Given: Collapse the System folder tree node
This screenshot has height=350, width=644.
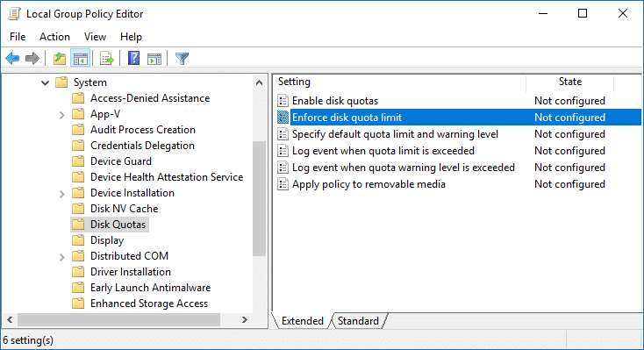Looking at the screenshot, I should 45,82.
